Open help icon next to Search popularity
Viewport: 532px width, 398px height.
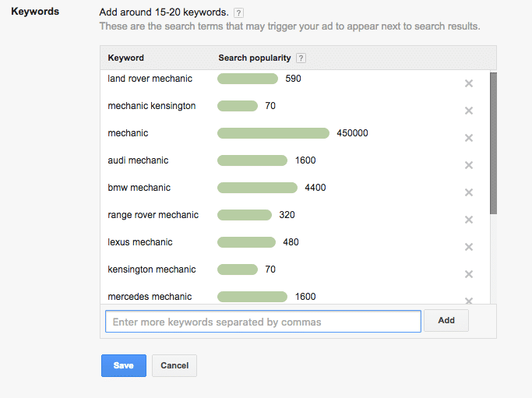click(x=301, y=58)
